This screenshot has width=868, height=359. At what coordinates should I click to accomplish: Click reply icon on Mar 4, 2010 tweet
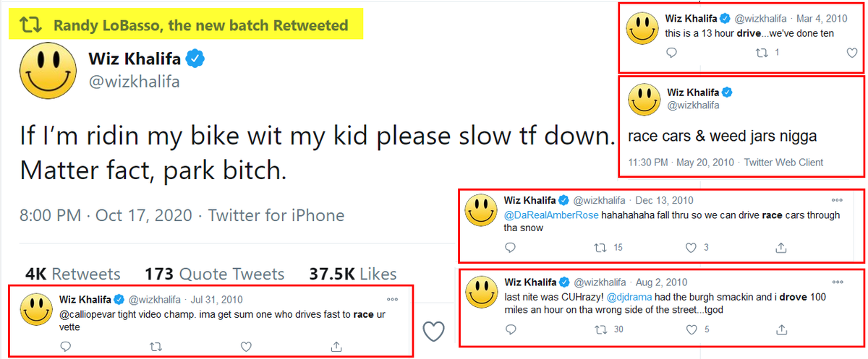tap(671, 53)
